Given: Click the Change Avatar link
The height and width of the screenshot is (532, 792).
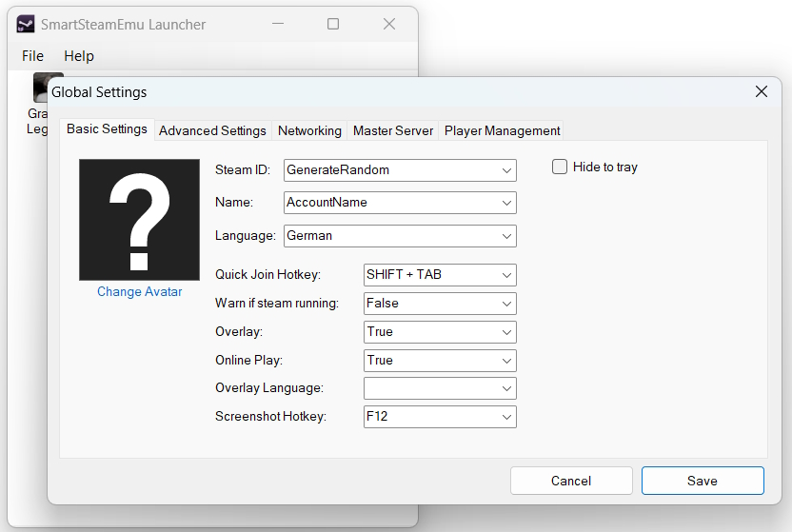Looking at the screenshot, I should pos(139,292).
